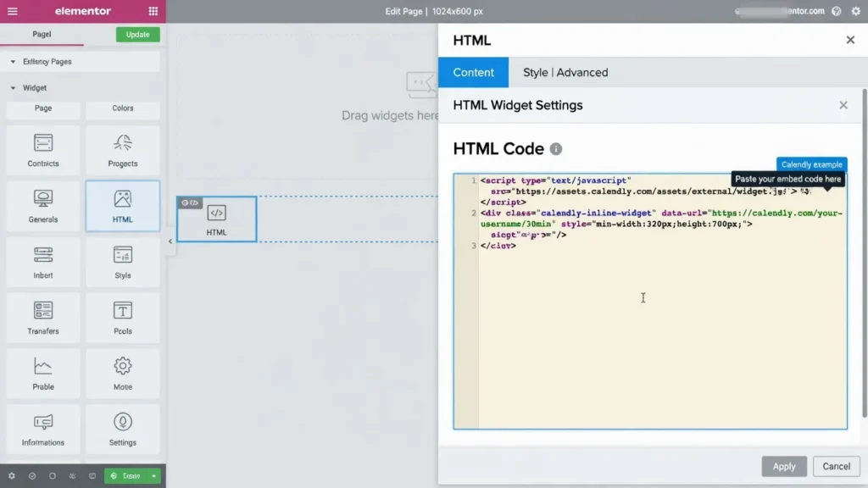This screenshot has width=868, height=488.
Task: Switch to the Style | Advanced tab
Action: [565, 73]
